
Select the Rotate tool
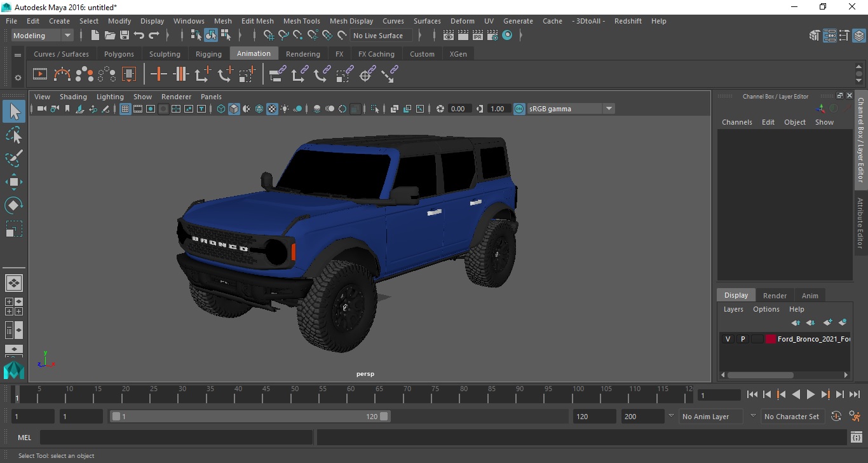[x=14, y=205]
